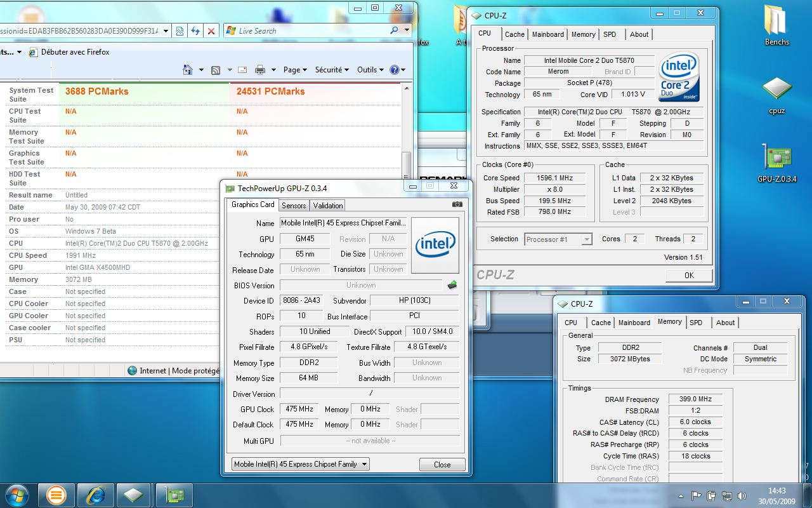Switch to Validation tab in GPU-Z
812x508 pixels.
(328, 205)
